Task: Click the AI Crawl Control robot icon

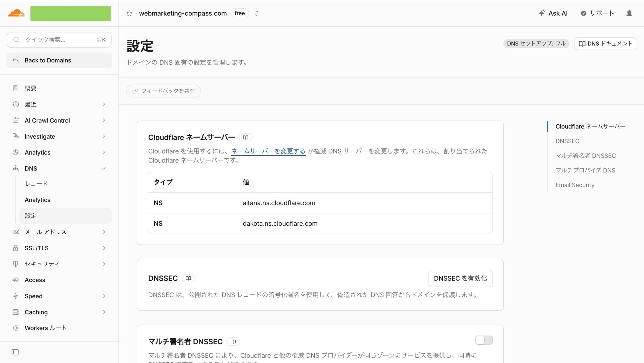Action: click(16, 120)
